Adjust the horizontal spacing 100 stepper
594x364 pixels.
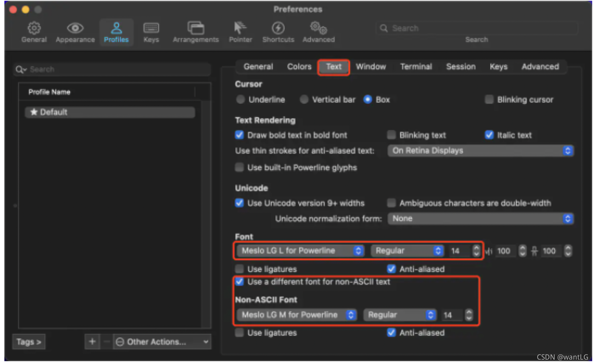522,250
